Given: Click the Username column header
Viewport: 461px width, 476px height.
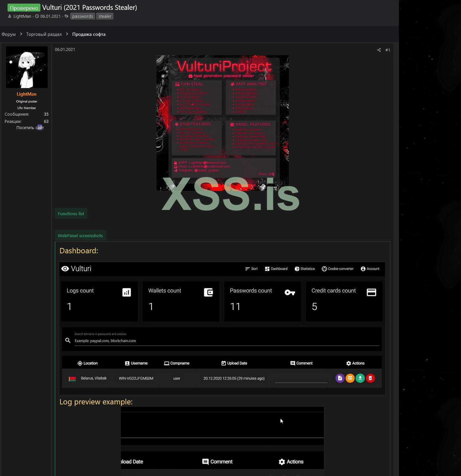Looking at the screenshot, I should pos(136,363).
